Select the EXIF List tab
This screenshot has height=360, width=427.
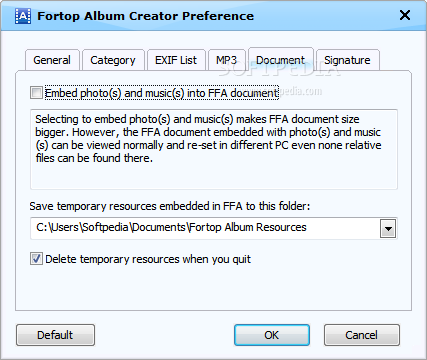click(x=176, y=60)
